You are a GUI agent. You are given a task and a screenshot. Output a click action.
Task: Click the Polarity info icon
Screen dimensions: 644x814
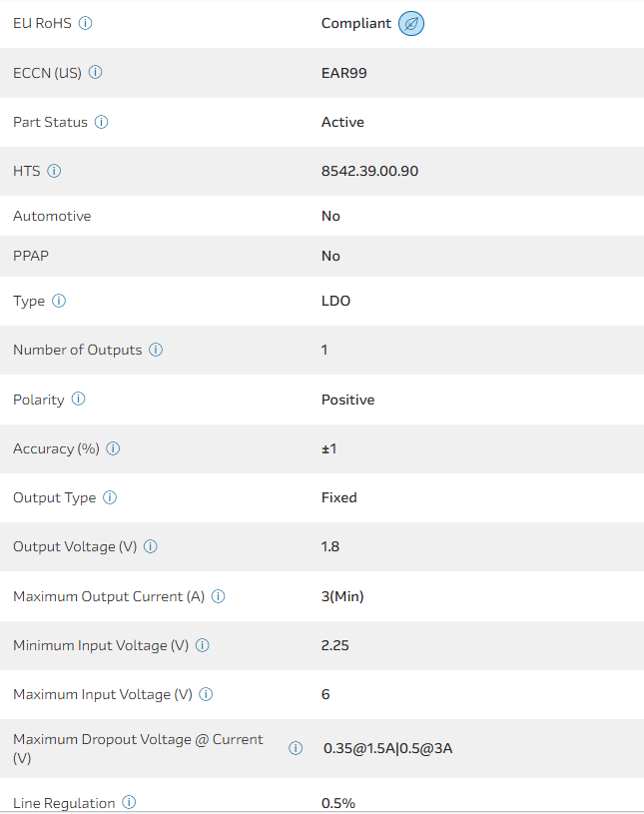tap(78, 400)
